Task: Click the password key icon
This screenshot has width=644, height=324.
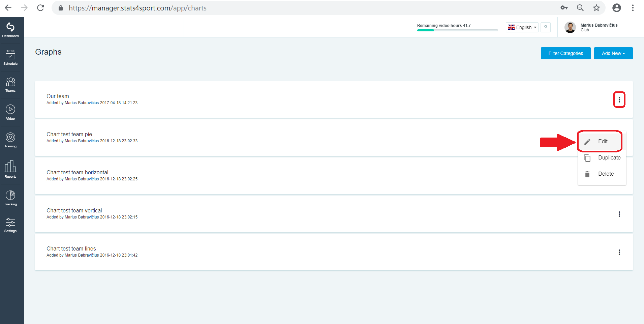Action: (564, 8)
